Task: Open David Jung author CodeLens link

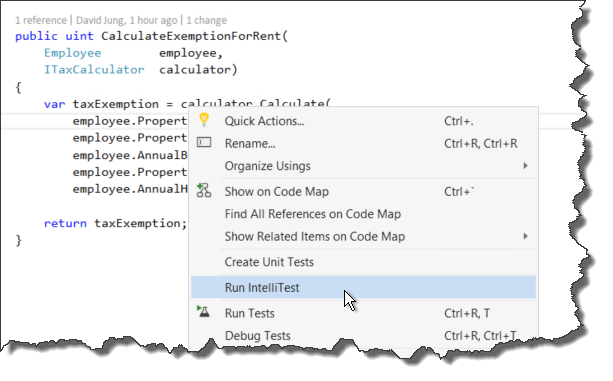Action: pyautogui.click(x=126, y=20)
